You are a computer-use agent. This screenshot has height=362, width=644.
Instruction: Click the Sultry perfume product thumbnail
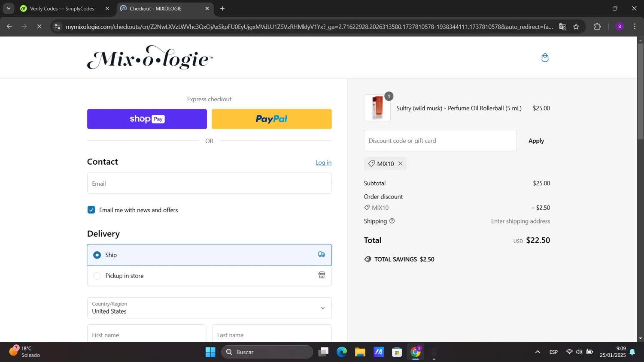tap(377, 108)
